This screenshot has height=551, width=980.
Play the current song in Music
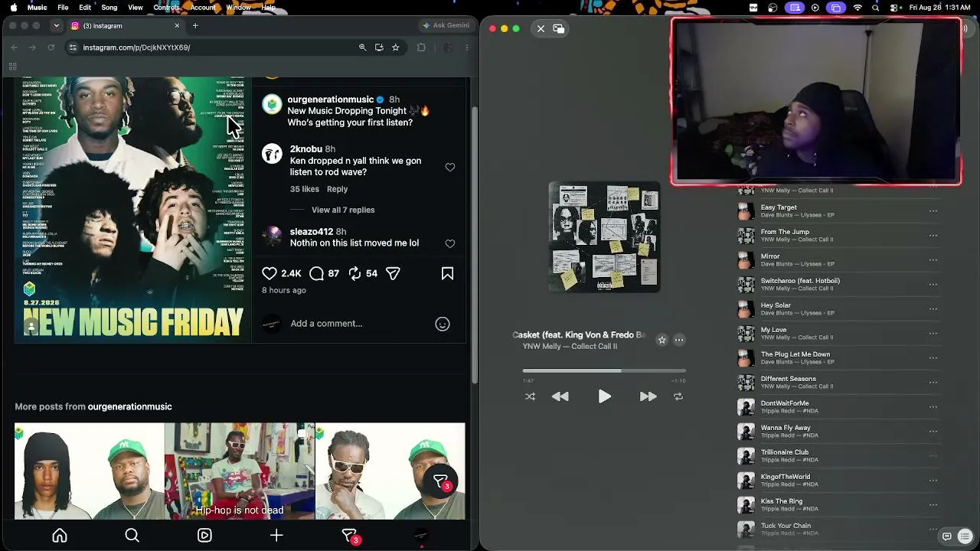click(604, 396)
